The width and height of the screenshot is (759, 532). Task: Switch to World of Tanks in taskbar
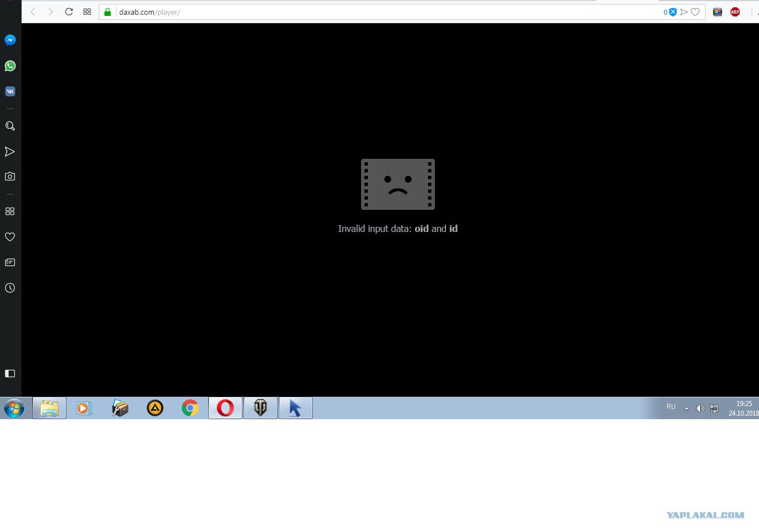[261, 408]
